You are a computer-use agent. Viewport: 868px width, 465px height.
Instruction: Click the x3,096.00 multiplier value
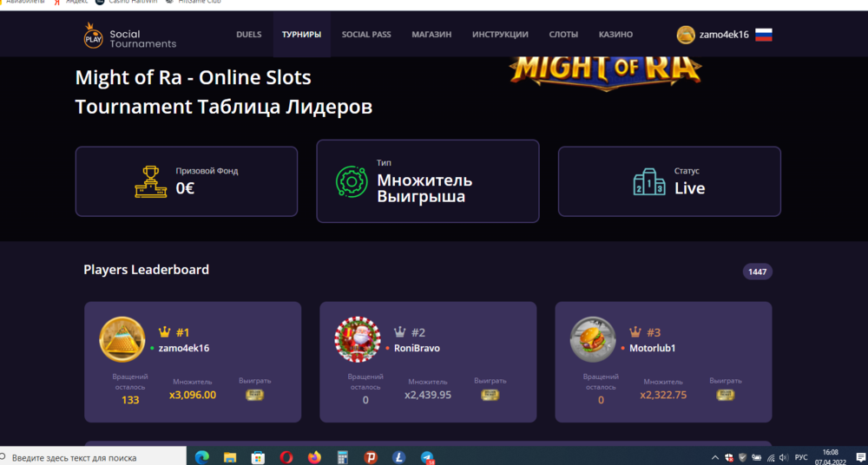193,395
